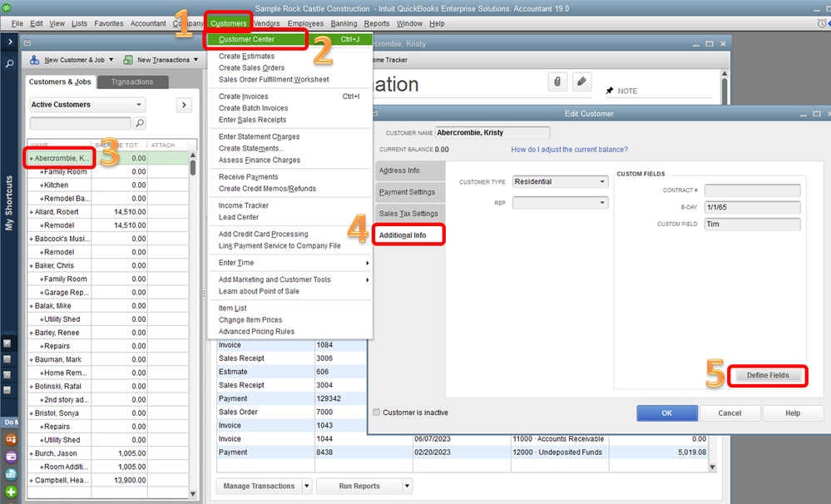Click the Manage Transactions button
The width and height of the screenshot is (831, 504).
click(260, 486)
